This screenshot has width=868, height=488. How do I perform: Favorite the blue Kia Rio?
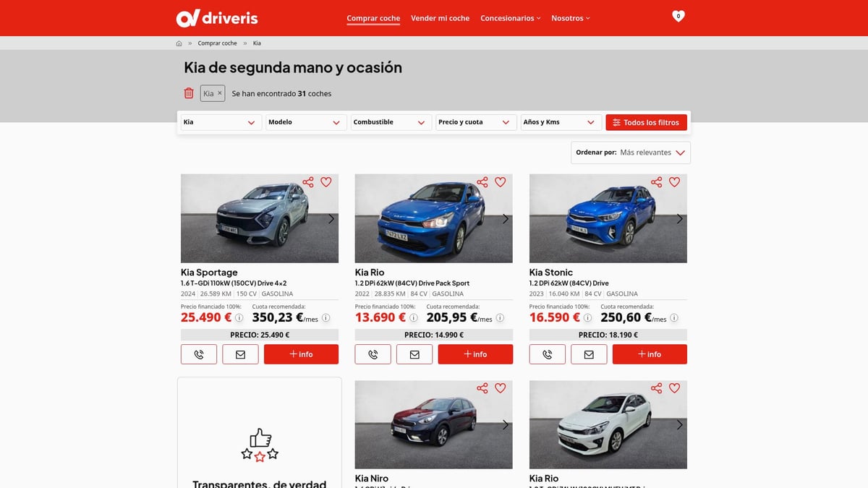(x=501, y=182)
